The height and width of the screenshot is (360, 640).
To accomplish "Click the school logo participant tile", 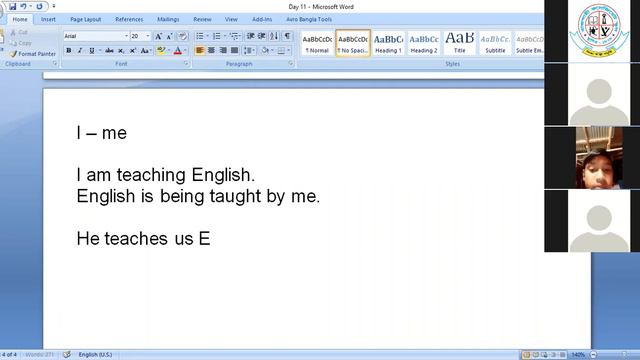I will [599, 31].
